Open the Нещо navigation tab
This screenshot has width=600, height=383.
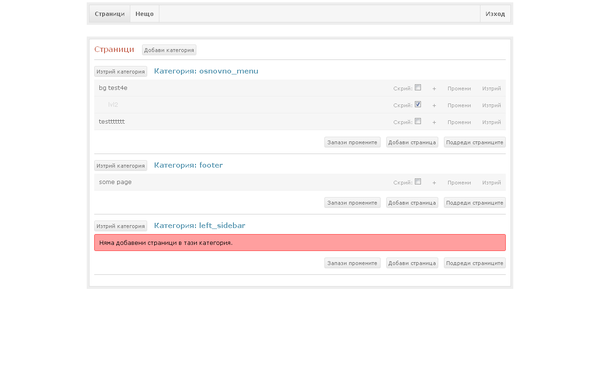pyautogui.click(x=144, y=14)
